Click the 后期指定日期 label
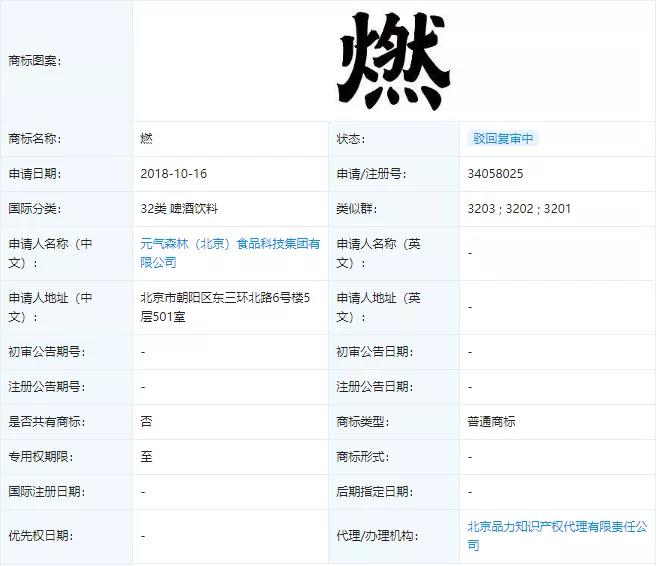This screenshot has height=566, width=656. click(x=375, y=492)
